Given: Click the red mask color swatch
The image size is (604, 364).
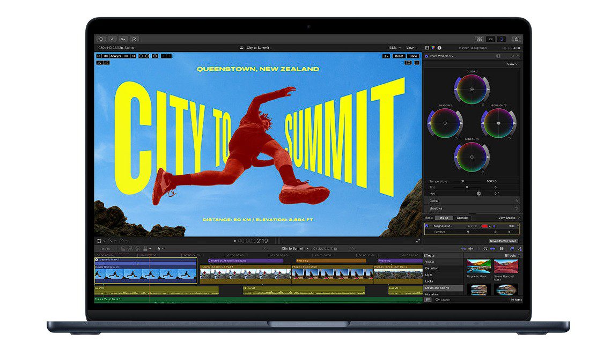Looking at the screenshot, I should click(485, 226).
